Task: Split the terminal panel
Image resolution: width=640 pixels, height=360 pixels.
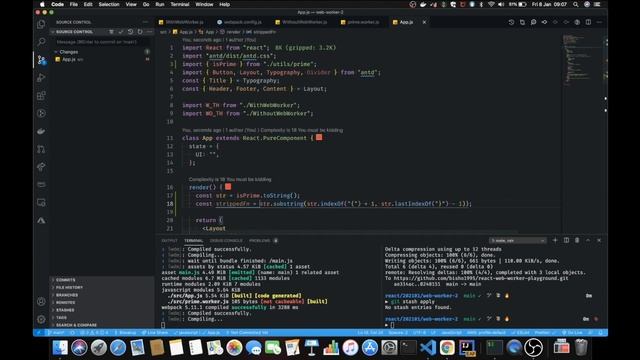Action: 566,240
